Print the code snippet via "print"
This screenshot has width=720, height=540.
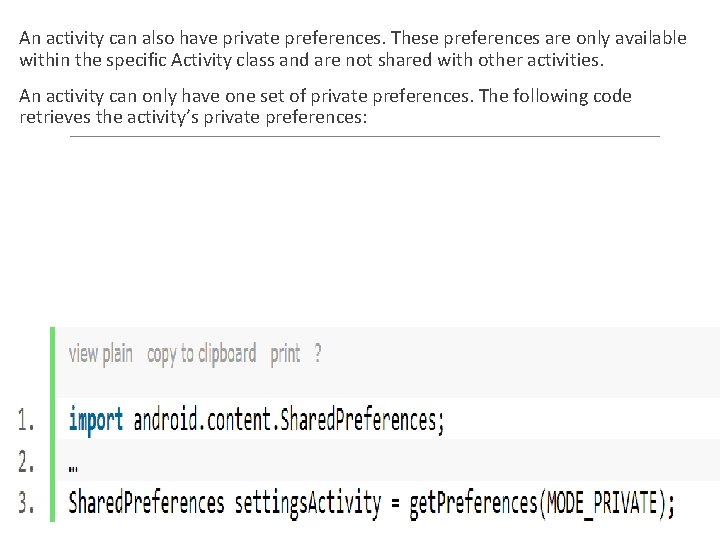pos(285,354)
